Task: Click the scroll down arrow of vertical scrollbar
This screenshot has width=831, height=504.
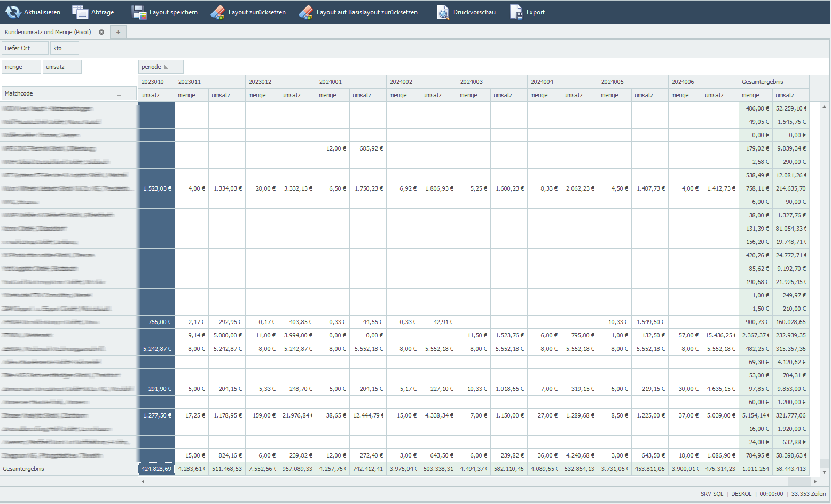Action: (x=824, y=471)
